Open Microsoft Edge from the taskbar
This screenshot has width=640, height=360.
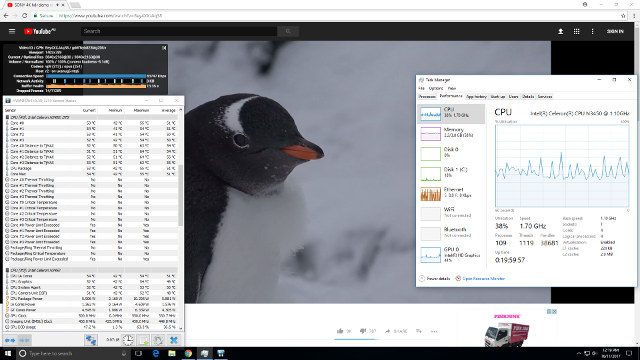pyautogui.click(x=156, y=353)
